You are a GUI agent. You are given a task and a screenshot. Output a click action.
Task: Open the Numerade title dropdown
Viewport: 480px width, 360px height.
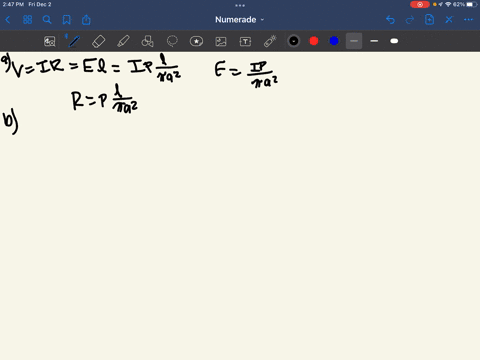(x=239, y=20)
